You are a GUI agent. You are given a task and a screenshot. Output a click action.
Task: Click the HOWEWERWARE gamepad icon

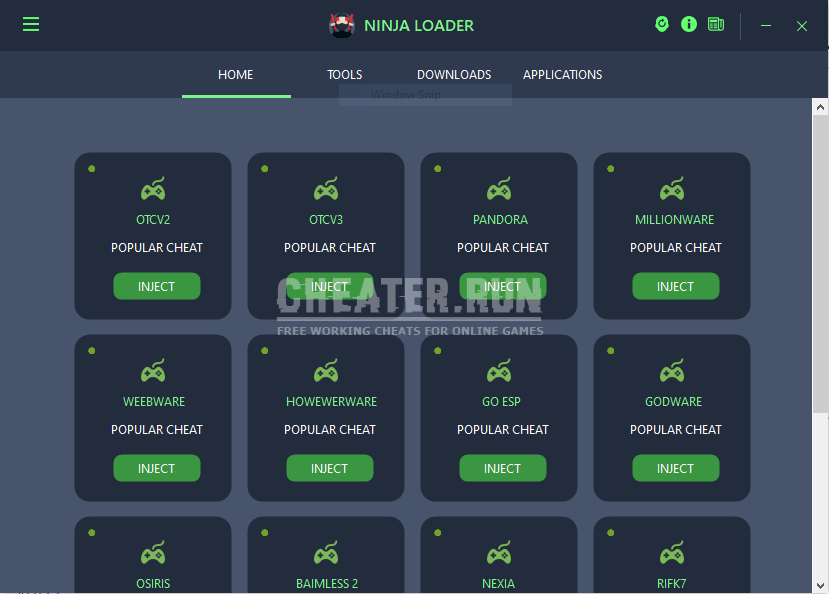[326, 370]
